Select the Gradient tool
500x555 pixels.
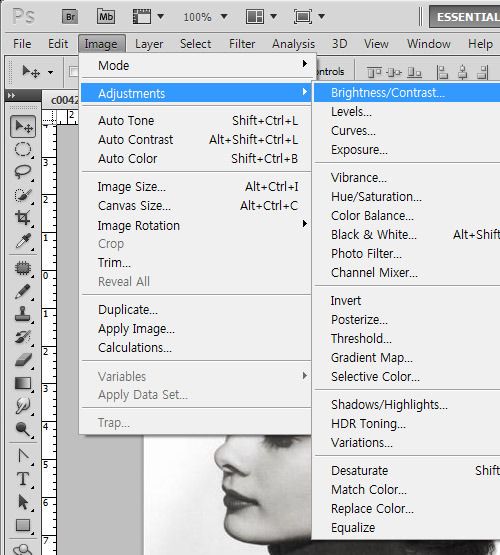[23, 383]
